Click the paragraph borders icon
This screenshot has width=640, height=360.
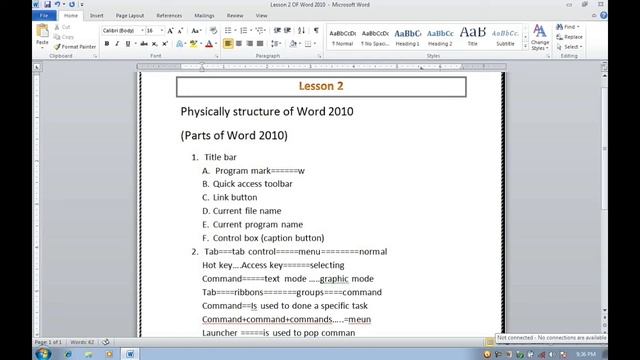point(308,44)
